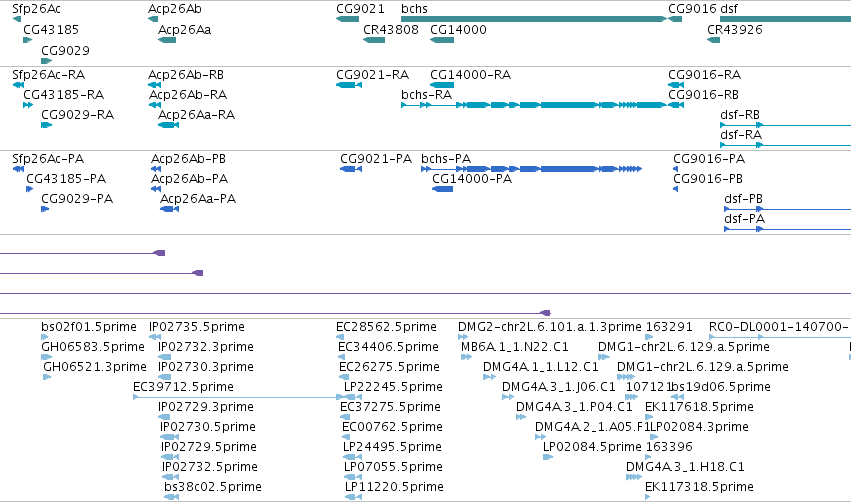851x502 pixels.
Task: Select the long bchs gene bar
Action: pos(534,19)
